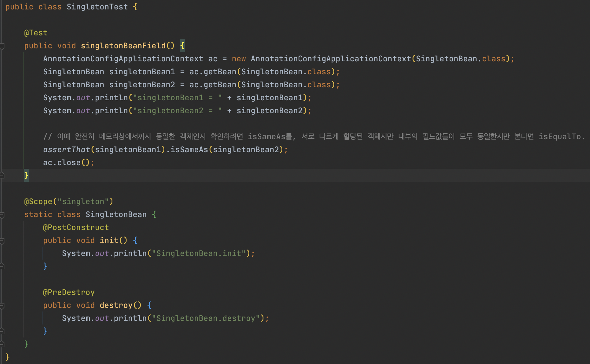Click fold-end marker of destroy() method
590x364 pixels.
[2, 332]
